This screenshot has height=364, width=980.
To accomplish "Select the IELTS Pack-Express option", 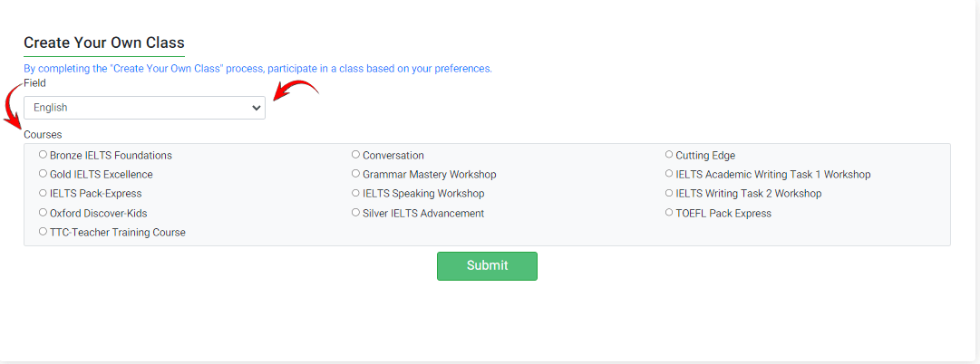I will [44, 193].
